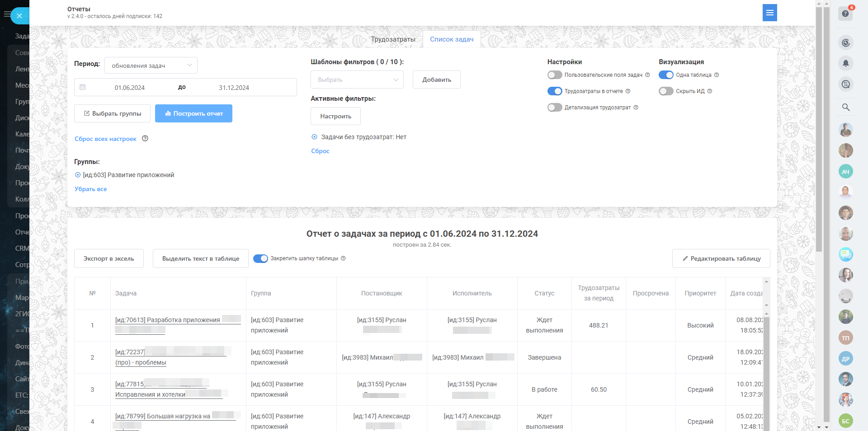868x431 pixels.
Task: Click Исполнитель column header
Action: pos(472,293)
